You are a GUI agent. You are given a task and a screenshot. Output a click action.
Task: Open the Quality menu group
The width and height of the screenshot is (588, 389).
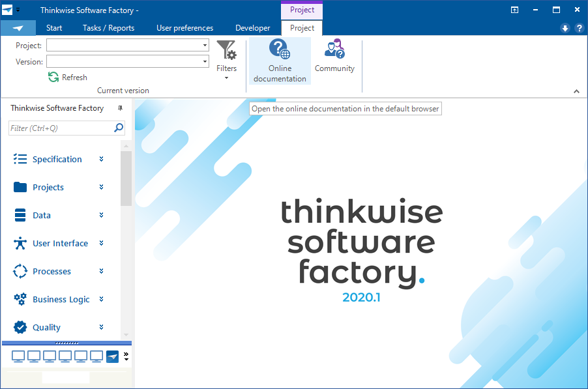pos(46,328)
